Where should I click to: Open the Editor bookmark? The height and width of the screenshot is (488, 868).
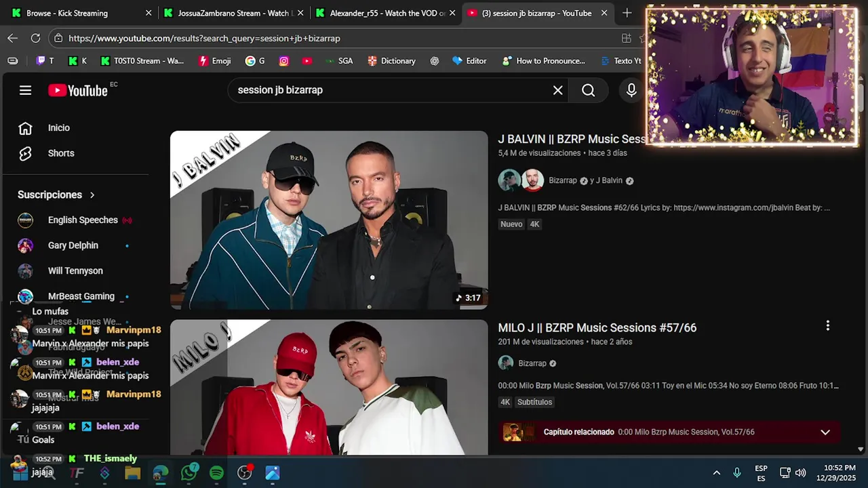469,61
